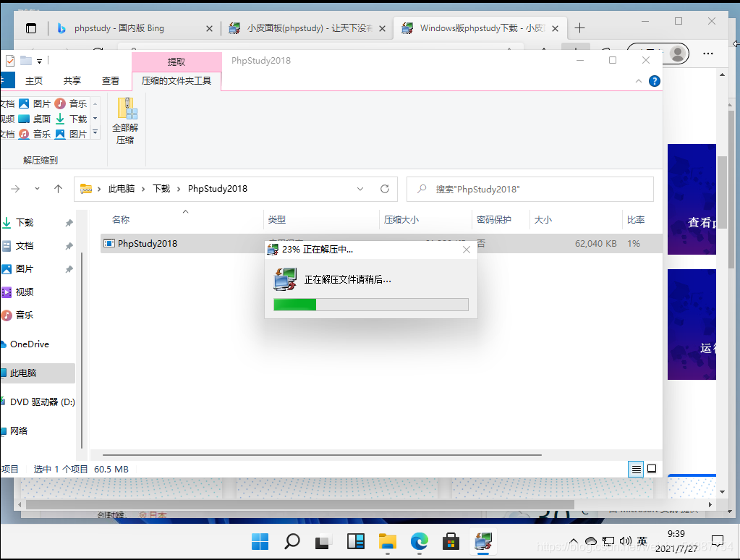Switch to the 共享 ribbon tab
740x560 pixels.
[72, 81]
